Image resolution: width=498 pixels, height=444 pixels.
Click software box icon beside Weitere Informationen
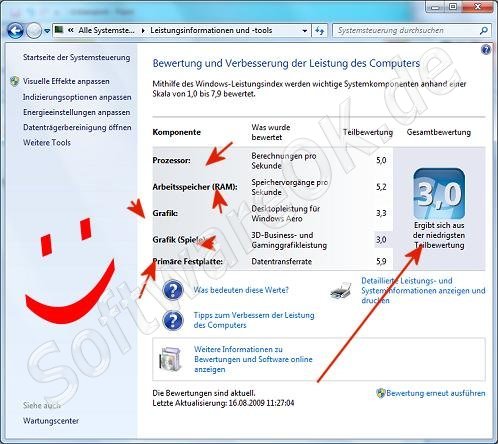point(171,360)
